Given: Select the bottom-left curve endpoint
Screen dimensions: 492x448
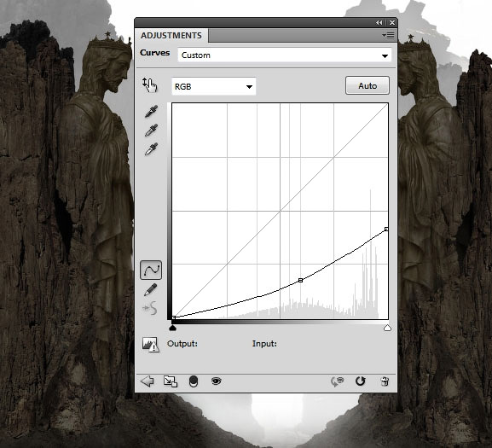Looking at the screenshot, I should [173, 317].
